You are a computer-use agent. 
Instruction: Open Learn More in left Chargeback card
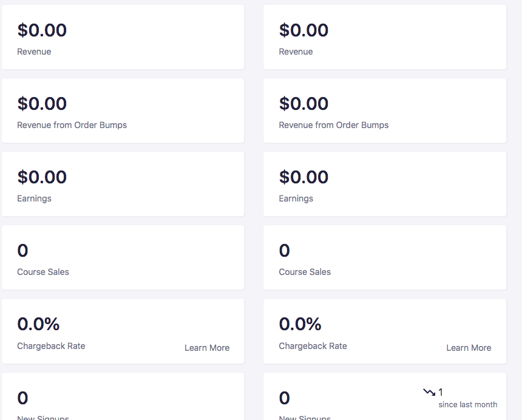[x=207, y=348]
